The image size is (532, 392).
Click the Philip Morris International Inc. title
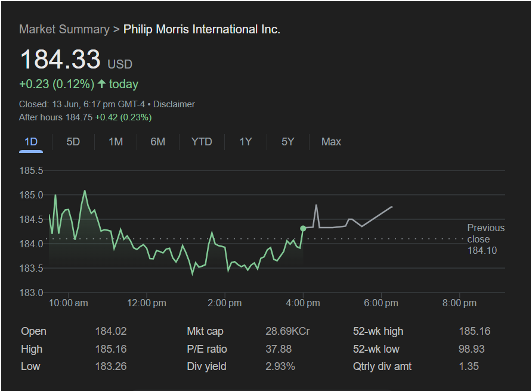pyautogui.click(x=202, y=29)
